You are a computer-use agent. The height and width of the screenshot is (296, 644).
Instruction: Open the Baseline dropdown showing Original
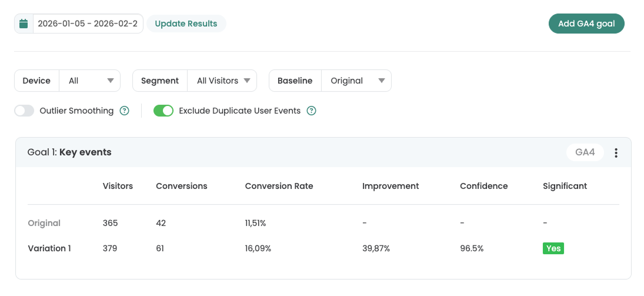(356, 81)
